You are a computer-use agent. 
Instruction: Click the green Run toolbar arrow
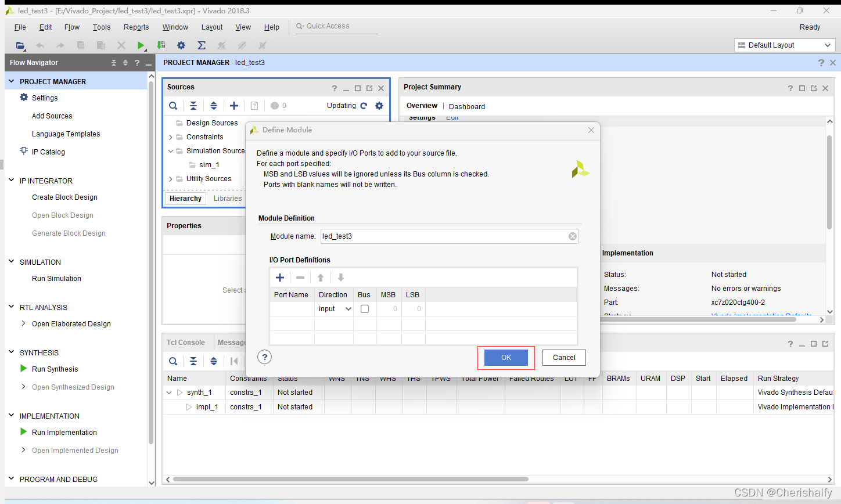point(141,45)
